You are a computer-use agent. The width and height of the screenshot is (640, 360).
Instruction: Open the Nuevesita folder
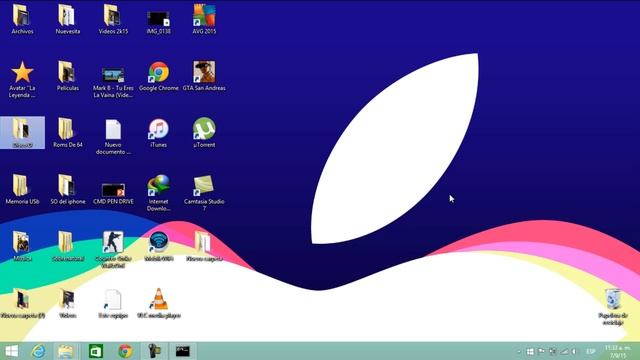(68, 19)
